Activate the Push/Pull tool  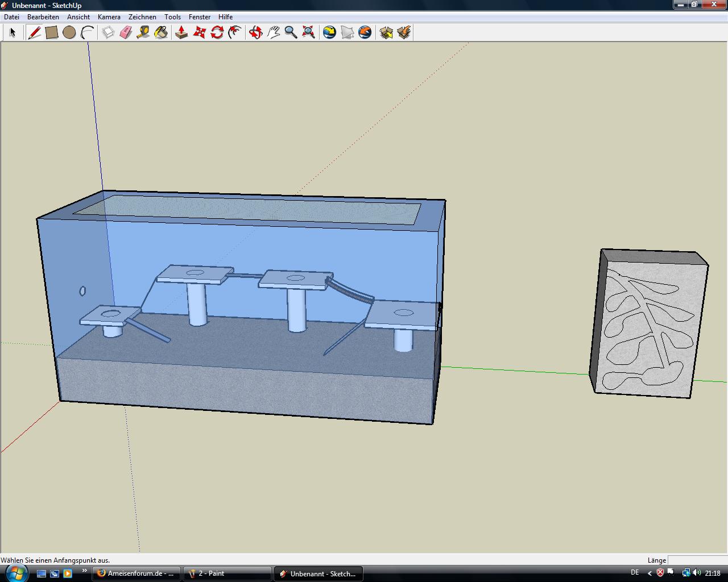point(181,32)
